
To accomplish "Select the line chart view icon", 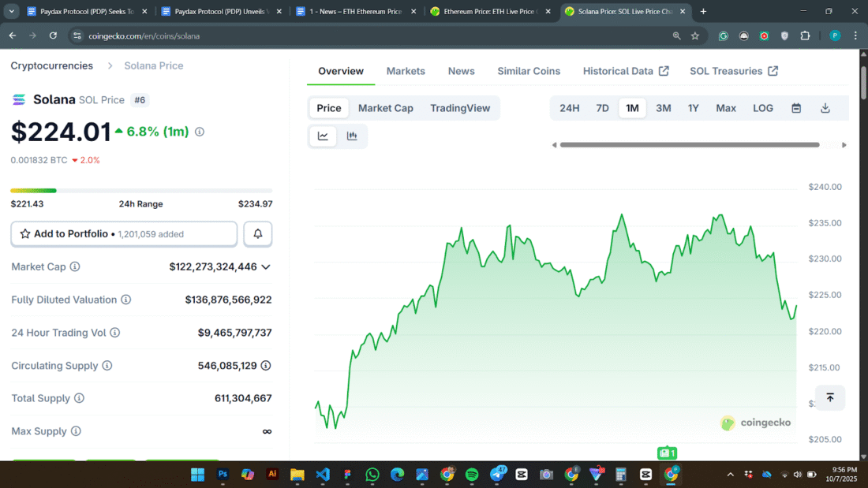I will click(x=323, y=136).
